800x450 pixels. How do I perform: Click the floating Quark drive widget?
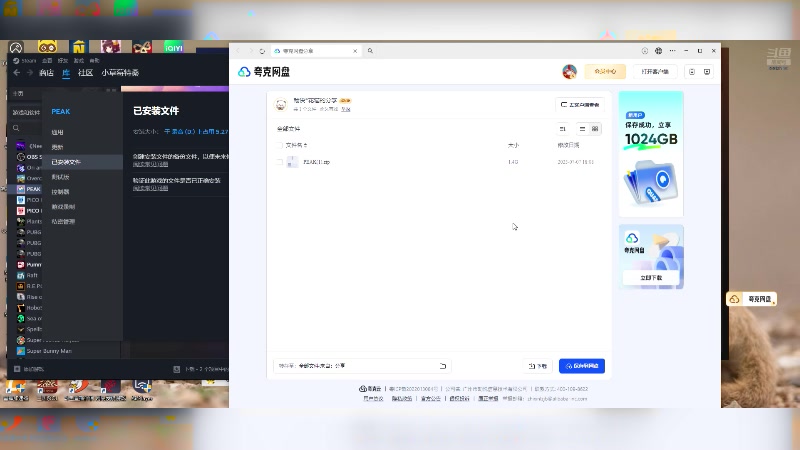(751, 299)
